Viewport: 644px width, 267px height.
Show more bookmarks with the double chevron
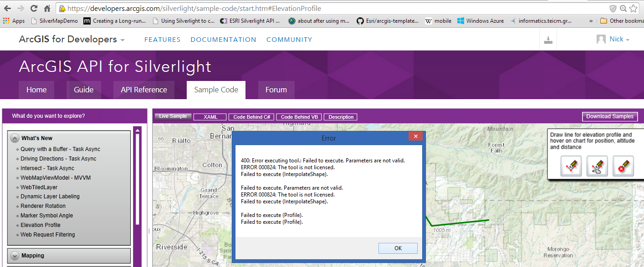[x=591, y=20]
